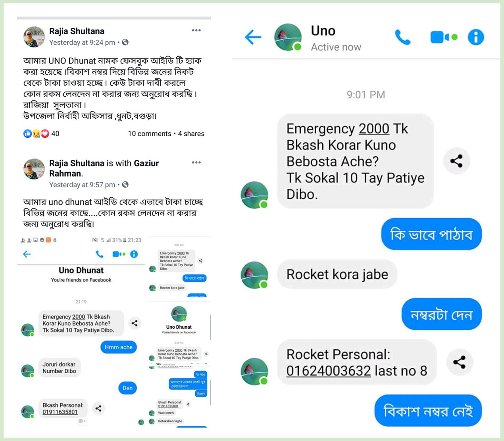Open Gaziur Rahman profile link
Screen dimensions: 504x441
(104, 168)
